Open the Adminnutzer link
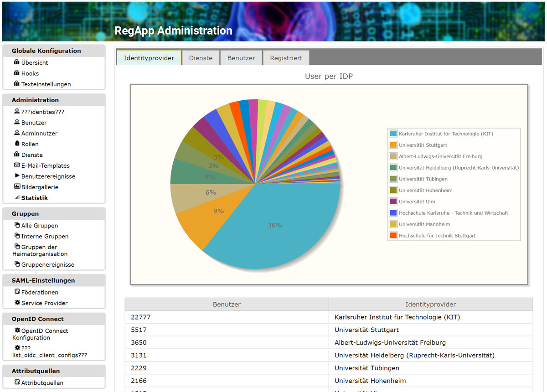Image resolution: width=547 pixels, height=392 pixels. 39,133
